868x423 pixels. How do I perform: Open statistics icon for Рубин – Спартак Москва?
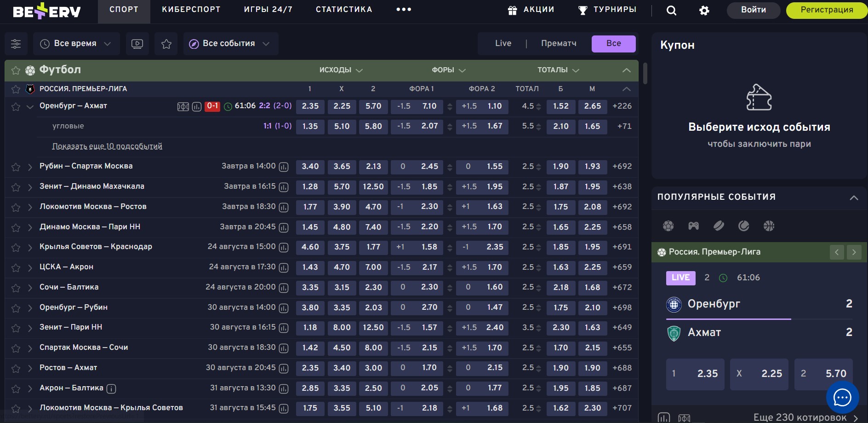click(284, 167)
